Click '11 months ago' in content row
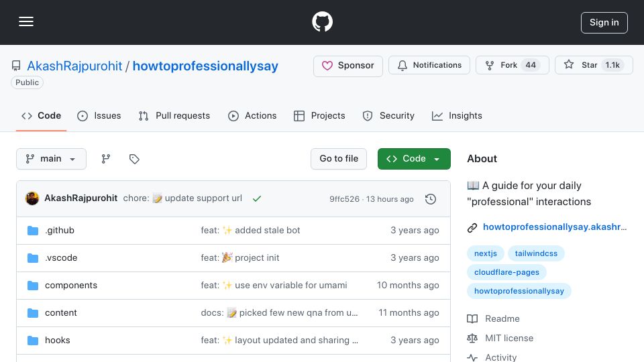 [409, 313]
